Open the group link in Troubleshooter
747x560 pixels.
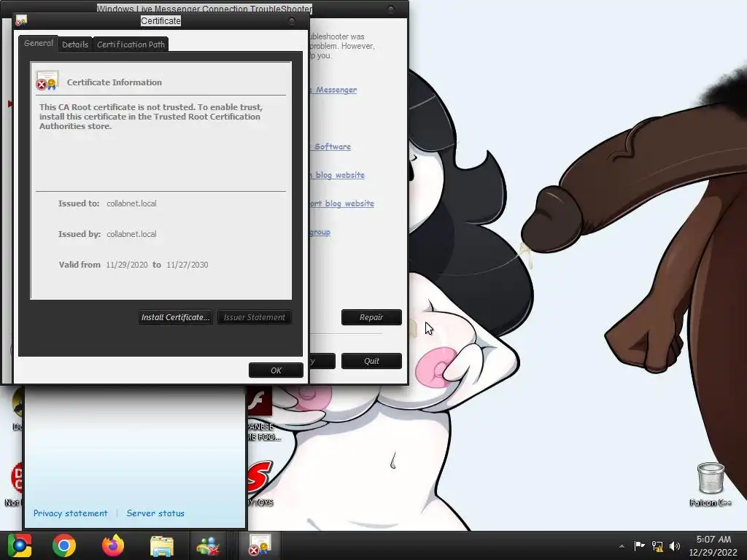(x=320, y=232)
